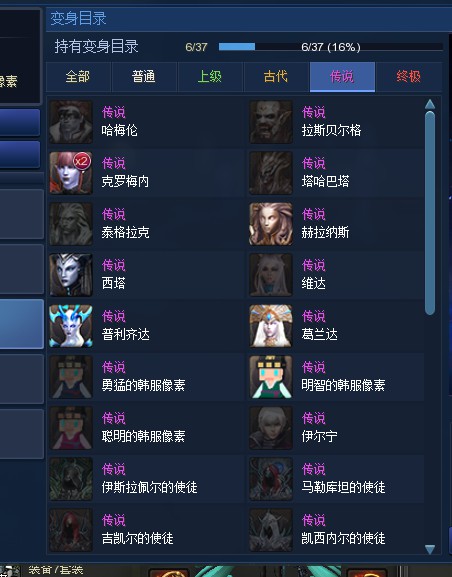Image resolution: width=452 pixels, height=577 pixels.
Task: Select the red 终极 tab
Action: [409, 77]
